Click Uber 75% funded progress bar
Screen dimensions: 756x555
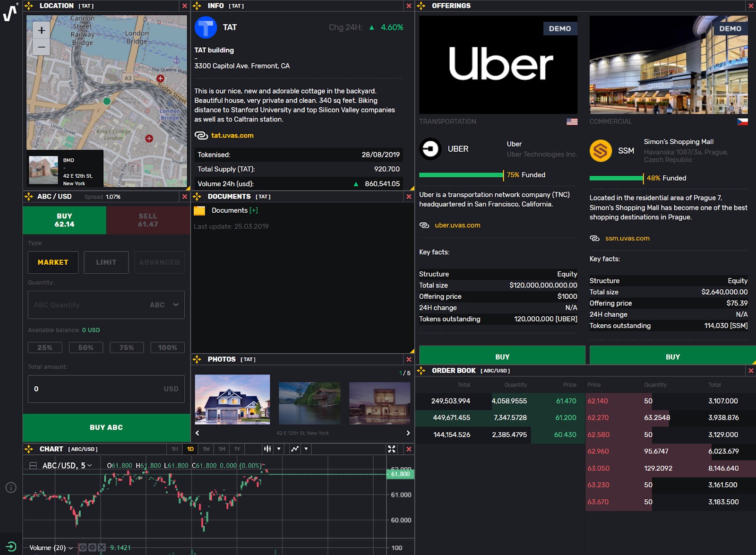[x=462, y=175]
